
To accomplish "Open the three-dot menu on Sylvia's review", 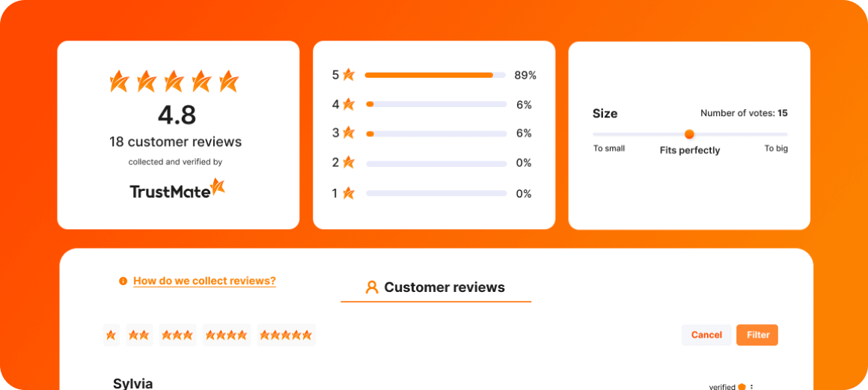I will click(752, 387).
